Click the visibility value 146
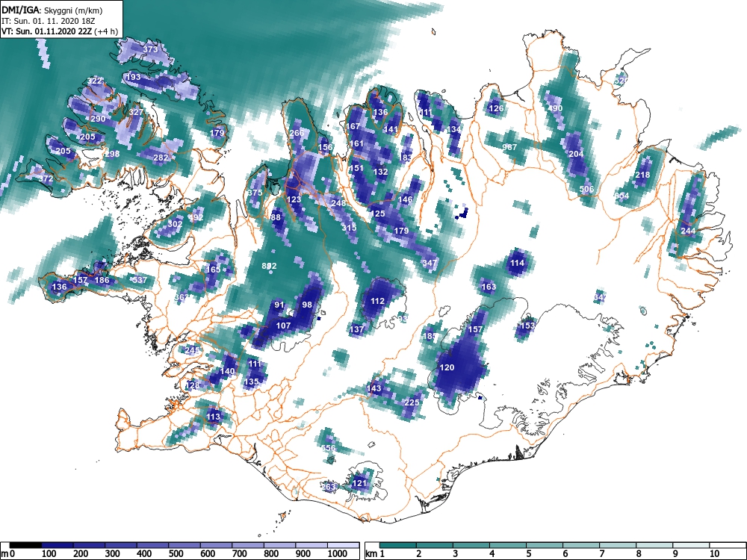 (405, 199)
